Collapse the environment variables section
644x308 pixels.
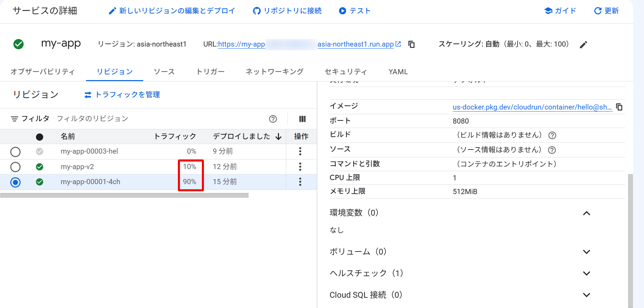click(586, 213)
